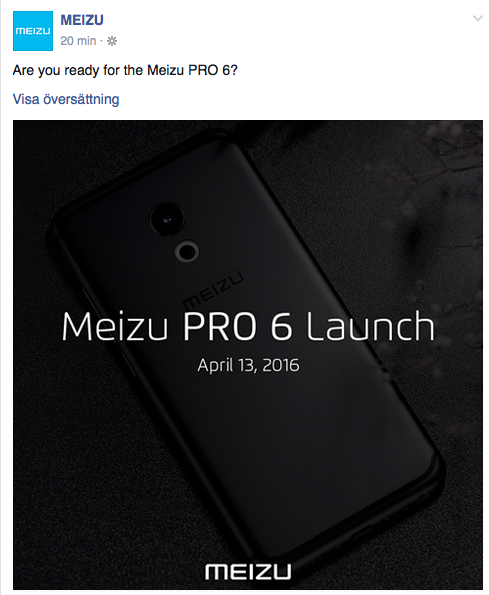Open the blue MEIZU profile picture

33,31
